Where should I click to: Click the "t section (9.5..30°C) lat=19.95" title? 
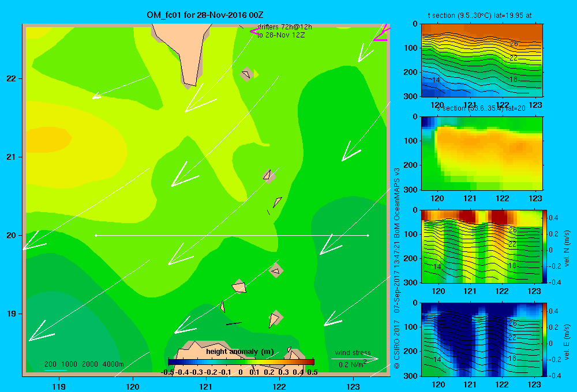(480, 16)
